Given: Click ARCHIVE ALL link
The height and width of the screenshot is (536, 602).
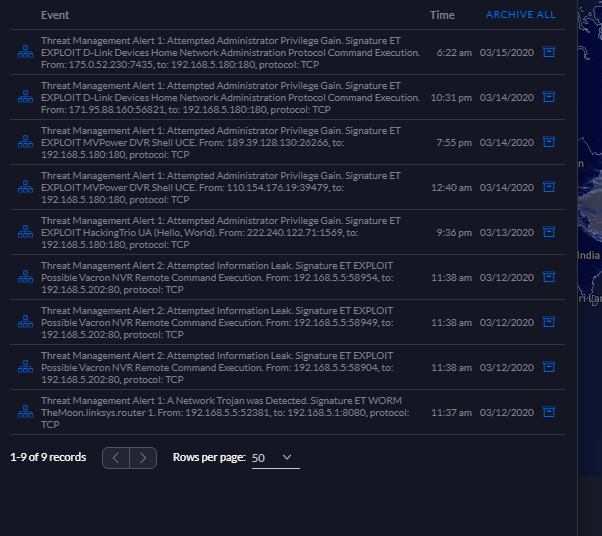Looking at the screenshot, I should (520, 15).
